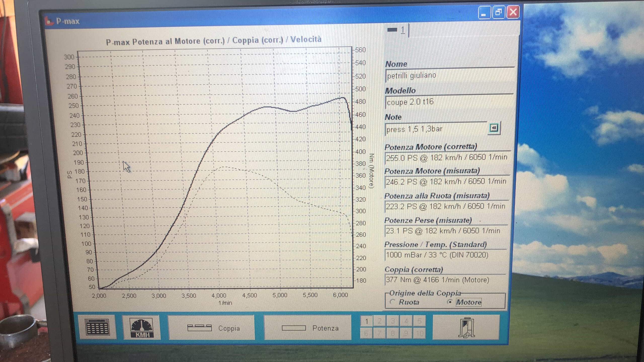Click the legend line swatch for run 1
Image resolution: width=644 pixels, height=362 pixels.
pyautogui.click(x=392, y=30)
